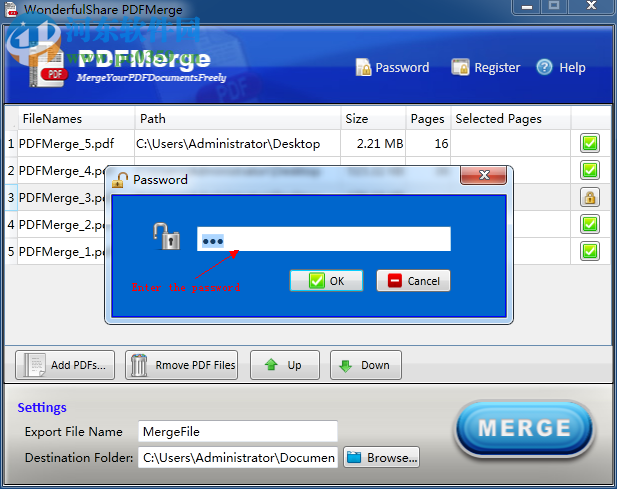
Task: Click the Password dialog title lock icon
Action: pyautogui.click(x=120, y=180)
